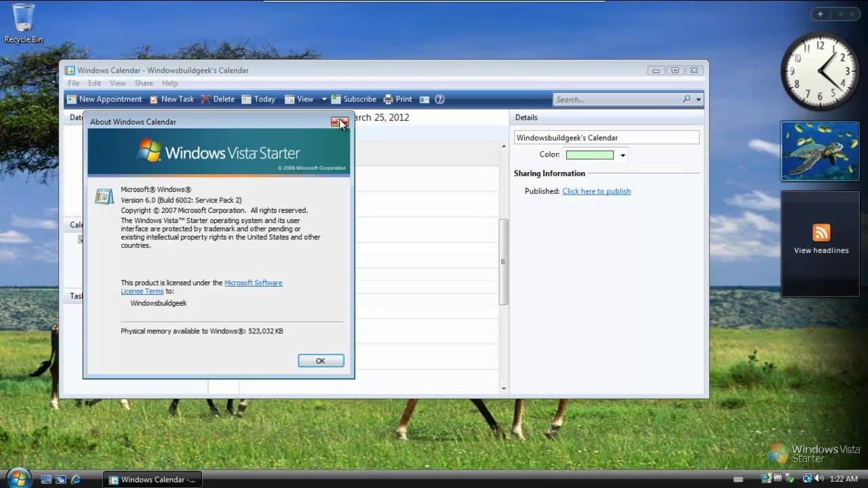Expand the View dropdown arrow
Screen dimensions: 868x488
(323, 99)
